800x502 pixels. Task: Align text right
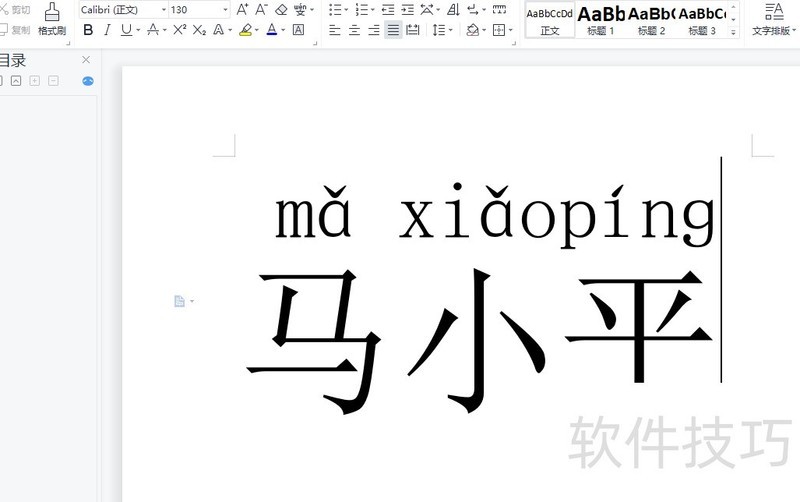[x=373, y=31]
